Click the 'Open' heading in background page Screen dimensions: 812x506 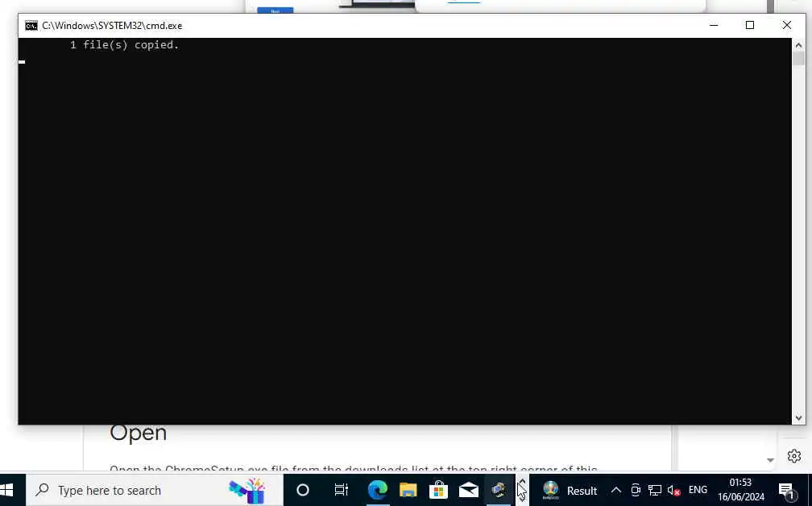(139, 433)
